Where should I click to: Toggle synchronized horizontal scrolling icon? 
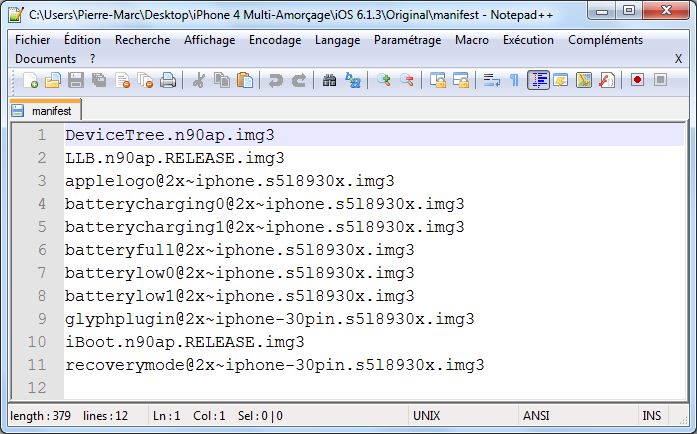coord(461,80)
